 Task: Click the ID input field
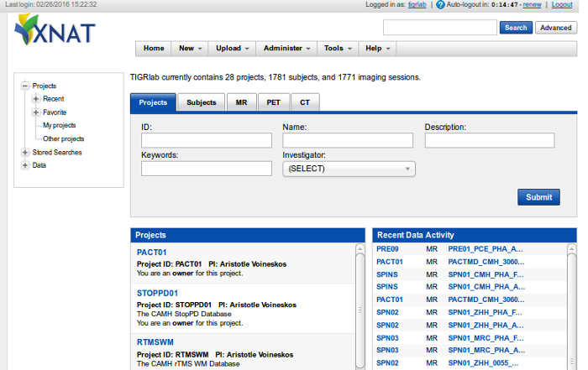(207, 140)
